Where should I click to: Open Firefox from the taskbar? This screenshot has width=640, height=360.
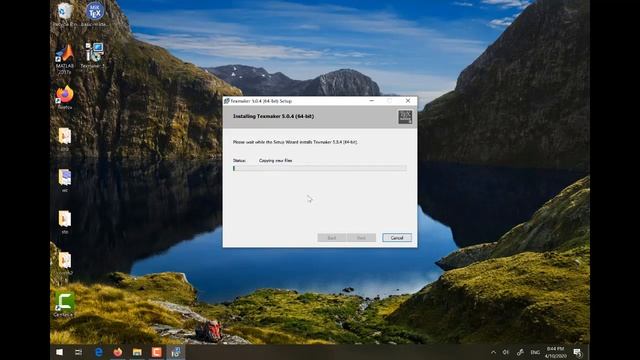point(118,352)
